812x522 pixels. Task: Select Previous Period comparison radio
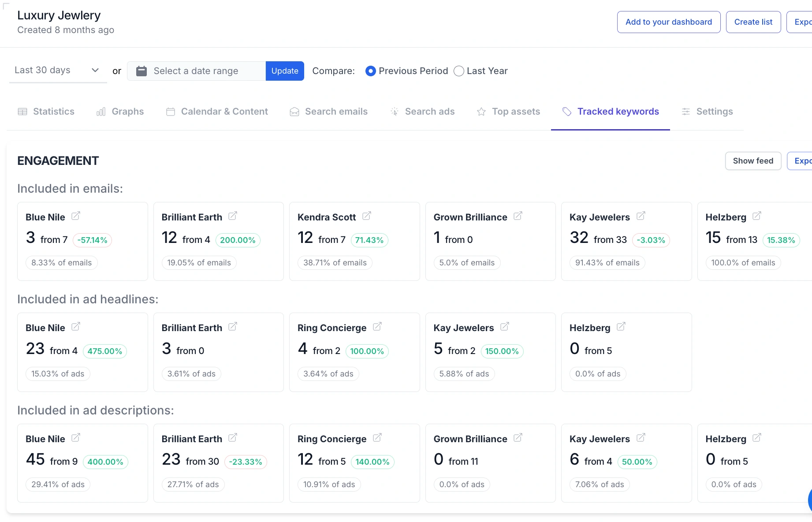[x=371, y=71]
